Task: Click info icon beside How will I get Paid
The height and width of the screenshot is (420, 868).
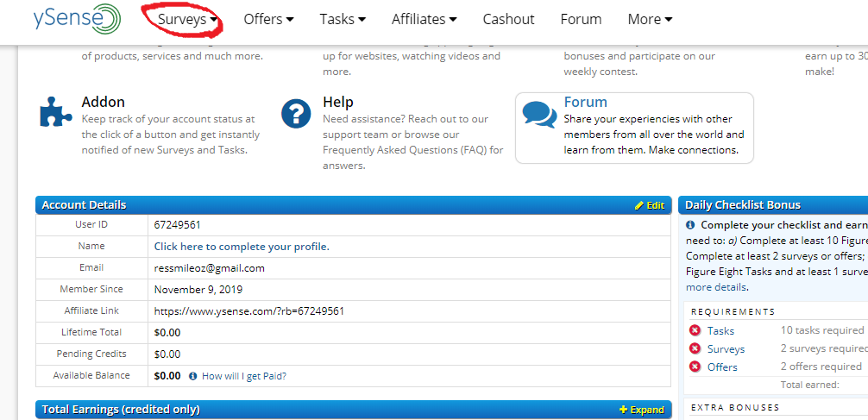Action: (192, 376)
